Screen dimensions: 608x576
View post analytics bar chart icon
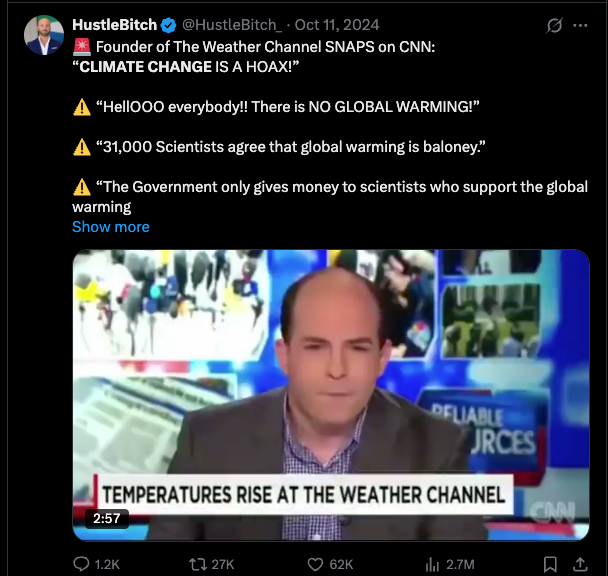(x=432, y=564)
